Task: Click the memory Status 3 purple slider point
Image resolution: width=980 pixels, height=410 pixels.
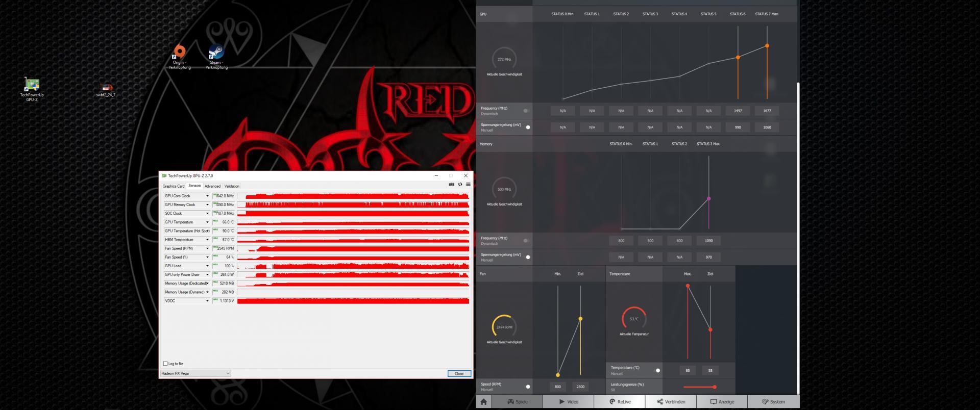Action: 708,199
